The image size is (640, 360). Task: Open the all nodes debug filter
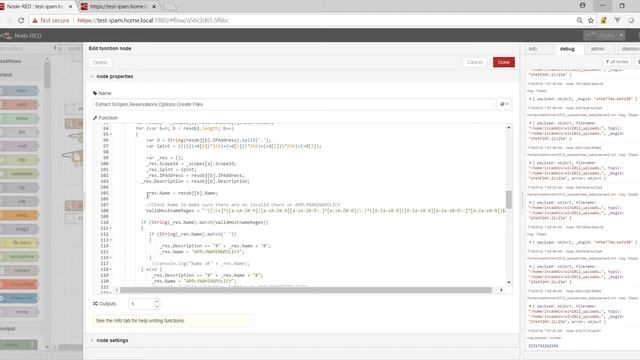(x=617, y=62)
